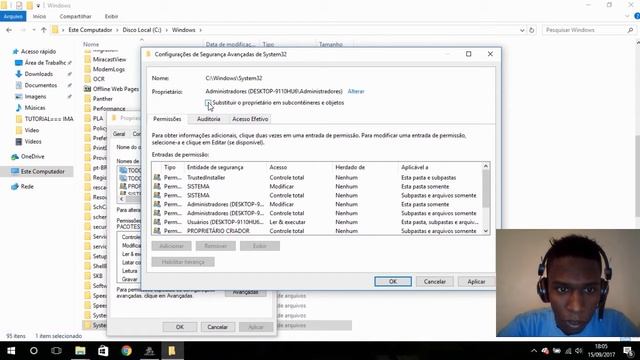Open Imagens in the sidebar

tap(35, 96)
